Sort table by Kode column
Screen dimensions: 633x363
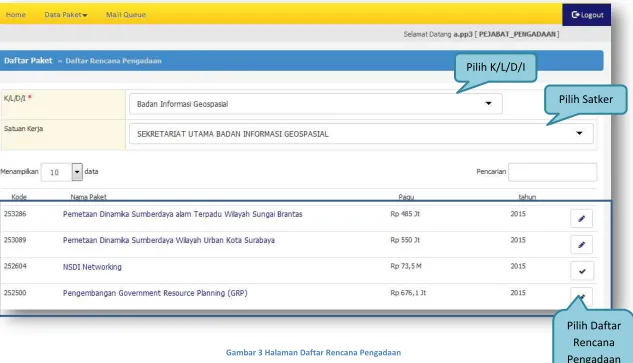click(x=19, y=197)
